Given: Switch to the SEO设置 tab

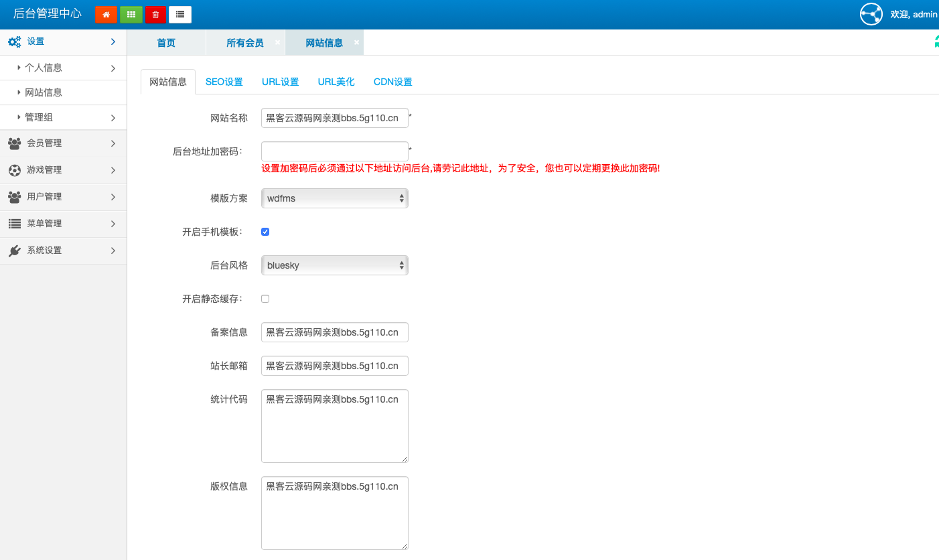Looking at the screenshot, I should 224,82.
